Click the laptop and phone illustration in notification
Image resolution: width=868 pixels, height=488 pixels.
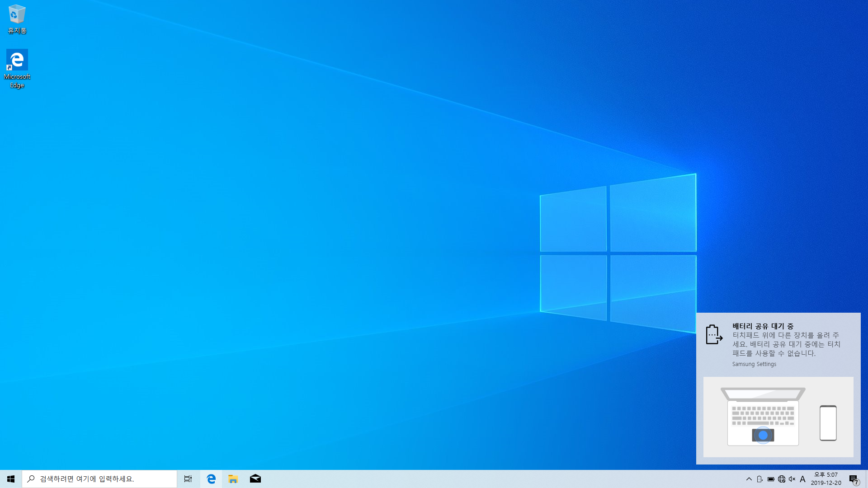778,417
